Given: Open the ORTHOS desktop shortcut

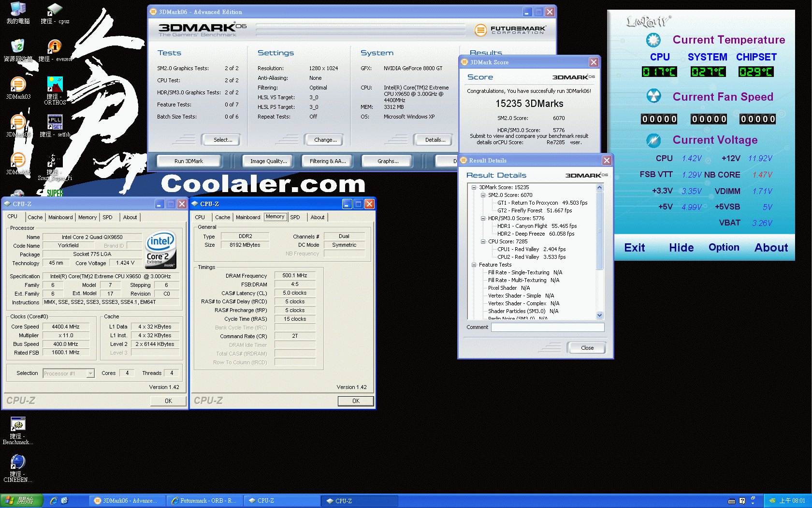Looking at the screenshot, I should tap(55, 90).
